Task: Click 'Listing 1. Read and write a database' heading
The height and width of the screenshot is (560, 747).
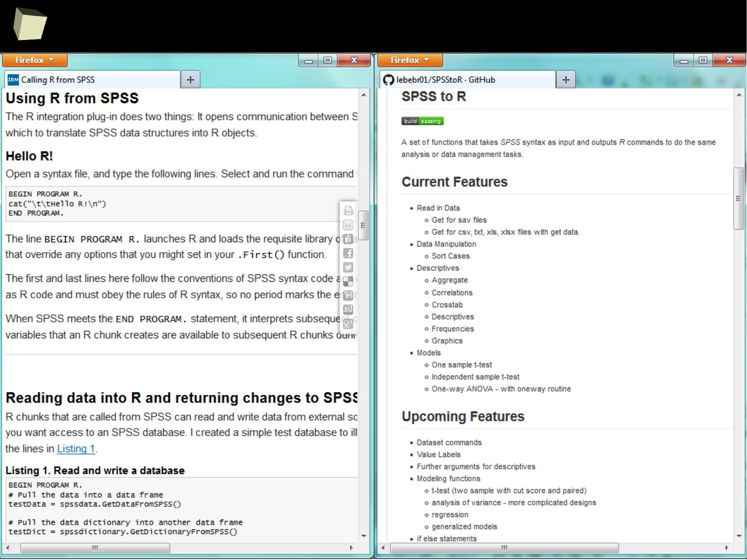Action: pyautogui.click(x=95, y=471)
